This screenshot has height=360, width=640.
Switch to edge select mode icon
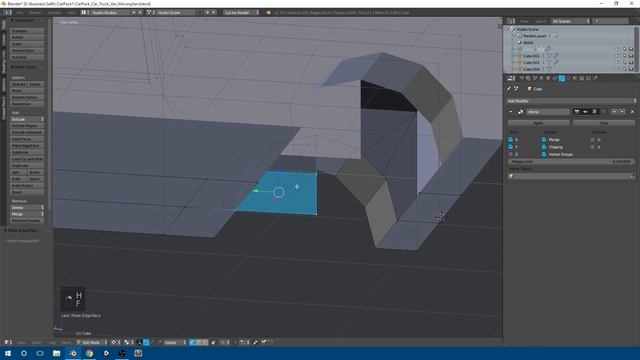(198, 342)
